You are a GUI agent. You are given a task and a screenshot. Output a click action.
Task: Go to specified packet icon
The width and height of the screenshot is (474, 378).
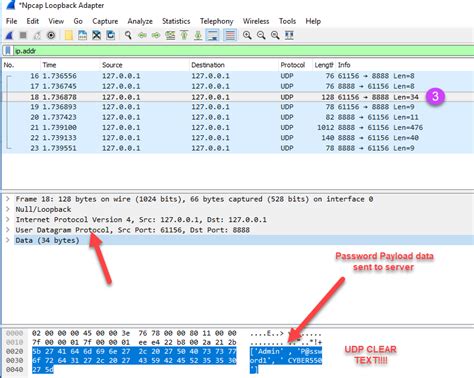[x=170, y=35]
